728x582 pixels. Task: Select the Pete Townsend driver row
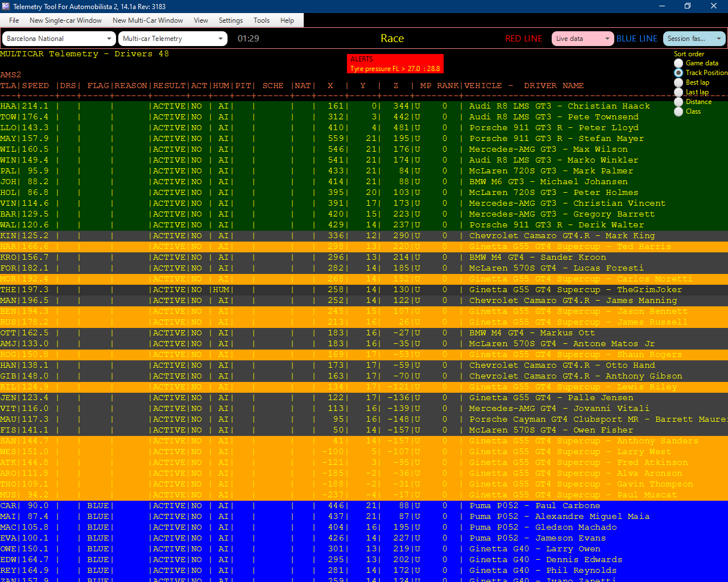pyautogui.click(x=364, y=117)
